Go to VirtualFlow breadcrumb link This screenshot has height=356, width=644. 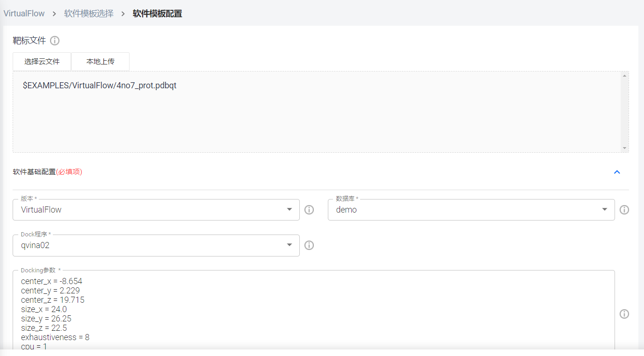coord(24,14)
